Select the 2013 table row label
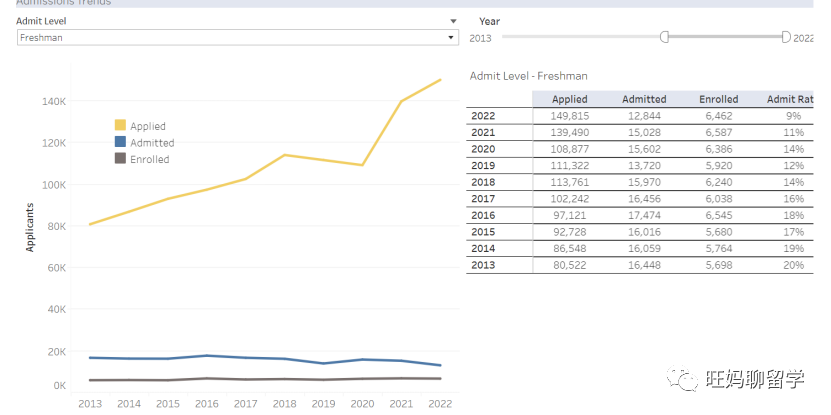Image resolution: width=831 pixels, height=415 pixels. (x=483, y=265)
